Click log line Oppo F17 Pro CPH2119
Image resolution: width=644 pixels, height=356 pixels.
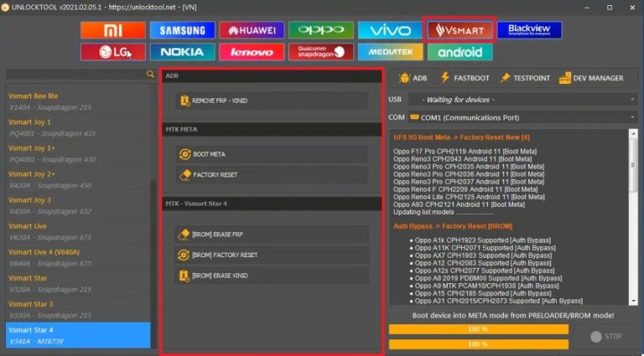[x=465, y=152]
